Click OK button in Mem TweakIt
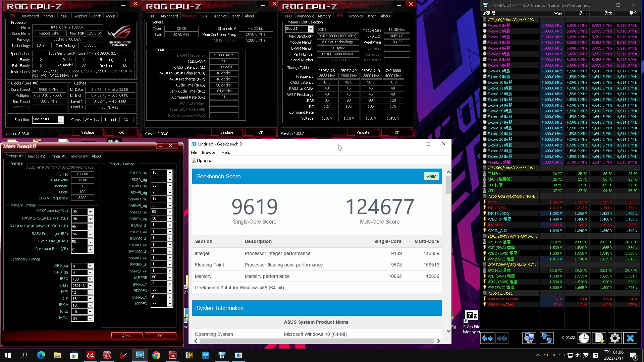The image size is (644, 362). 160,336
